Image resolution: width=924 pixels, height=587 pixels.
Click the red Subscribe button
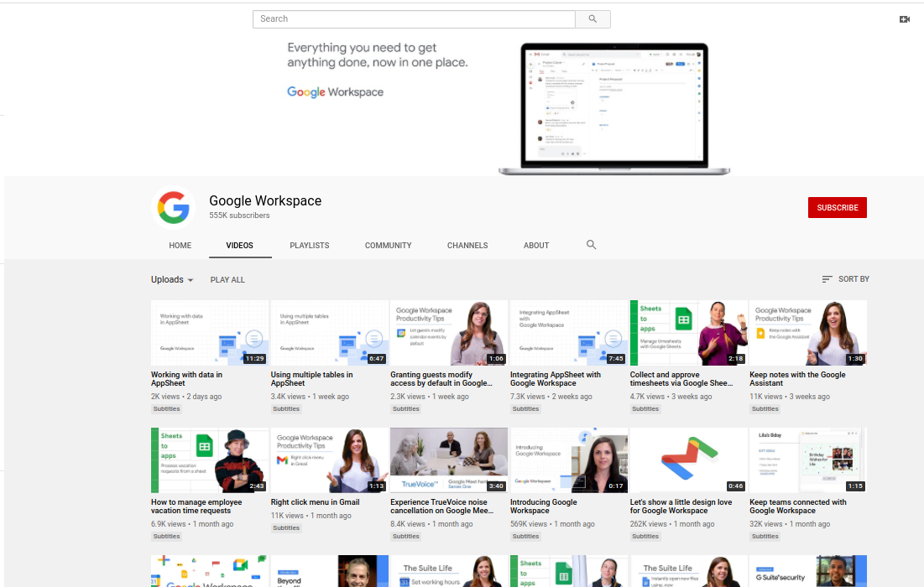837,208
